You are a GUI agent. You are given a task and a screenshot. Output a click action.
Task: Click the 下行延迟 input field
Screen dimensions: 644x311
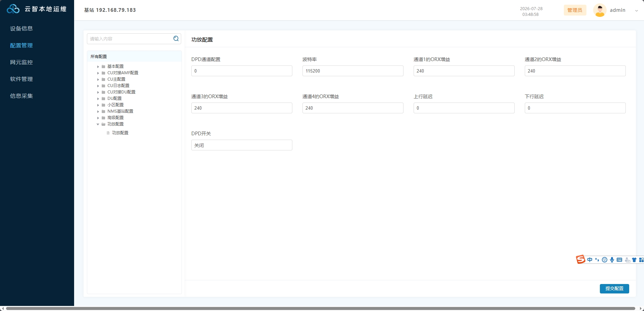[x=575, y=108]
